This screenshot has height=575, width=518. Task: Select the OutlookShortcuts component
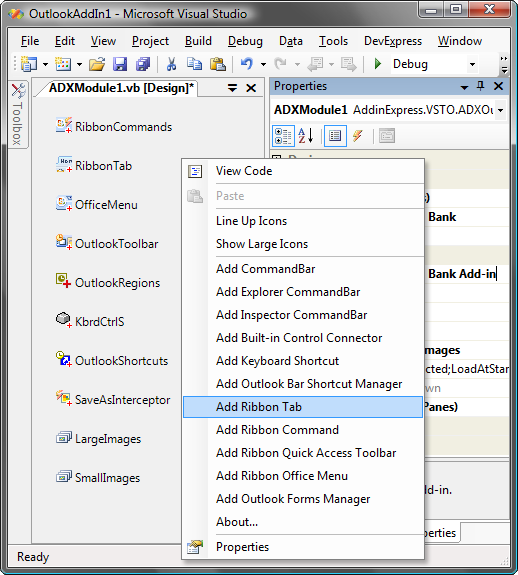(x=112, y=360)
